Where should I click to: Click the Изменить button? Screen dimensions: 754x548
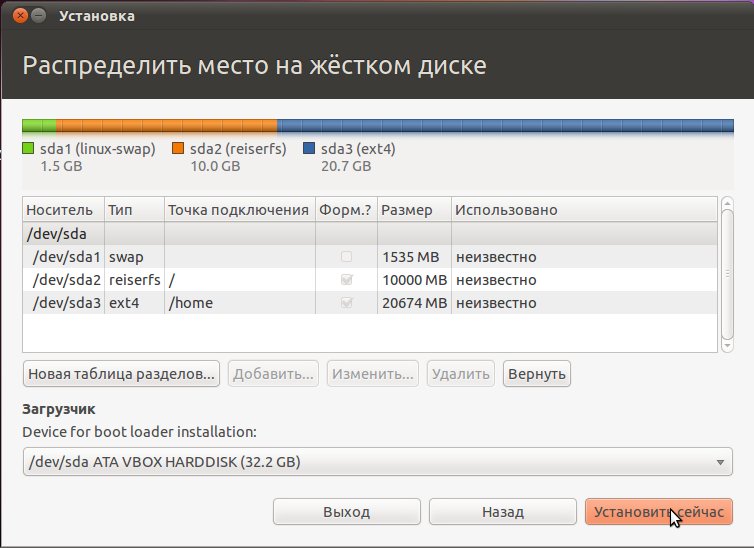pyautogui.click(x=373, y=374)
